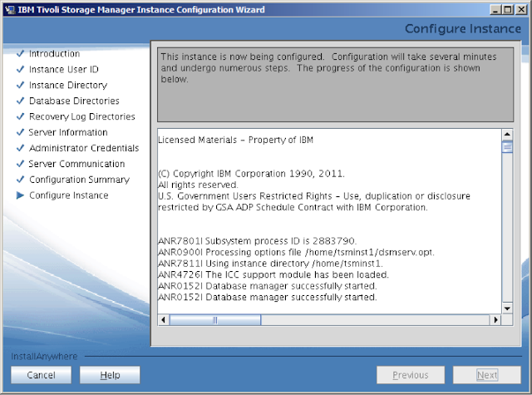Click the checkmark beside Configuration Summary
532x395 pixels.
pos(20,179)
